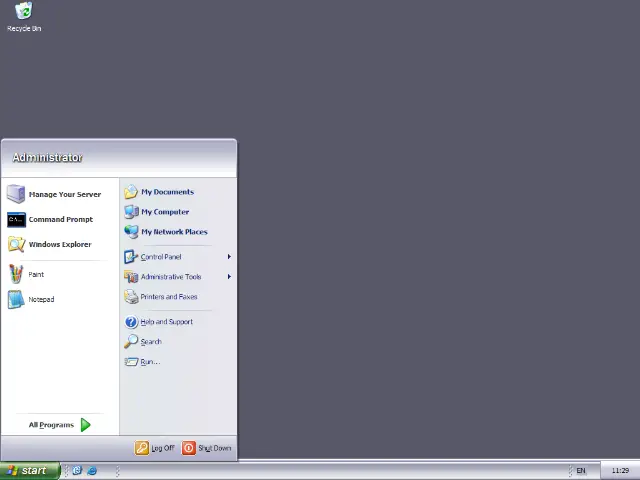Click the Printers and Faxes printer icon
The width and height of the screenshot is (640, 480).
131,297
